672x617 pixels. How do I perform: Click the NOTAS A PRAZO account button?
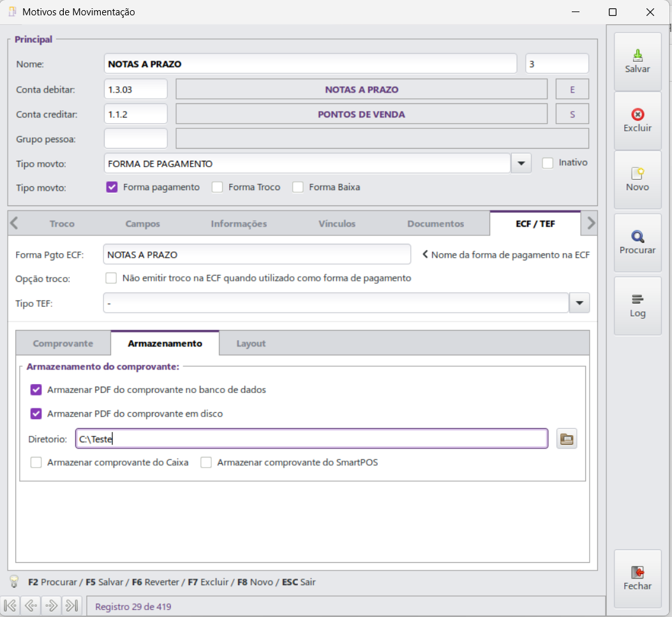click(361, 89)
